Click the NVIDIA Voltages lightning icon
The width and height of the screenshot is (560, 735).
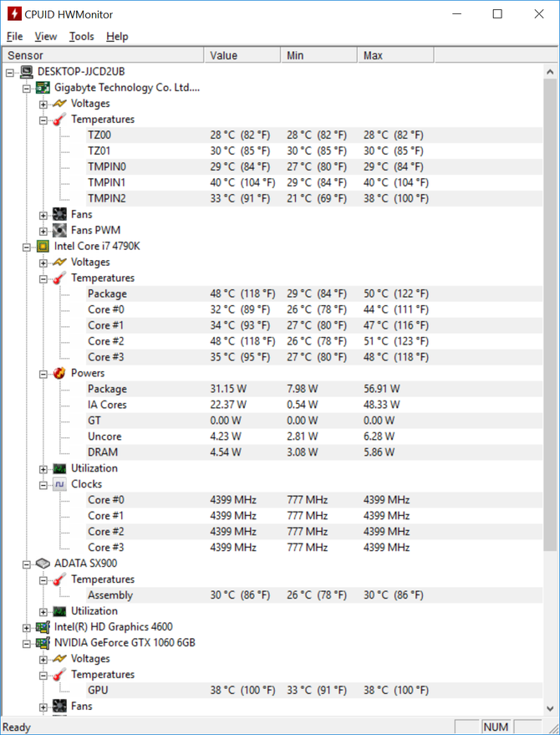click(59, 659)
